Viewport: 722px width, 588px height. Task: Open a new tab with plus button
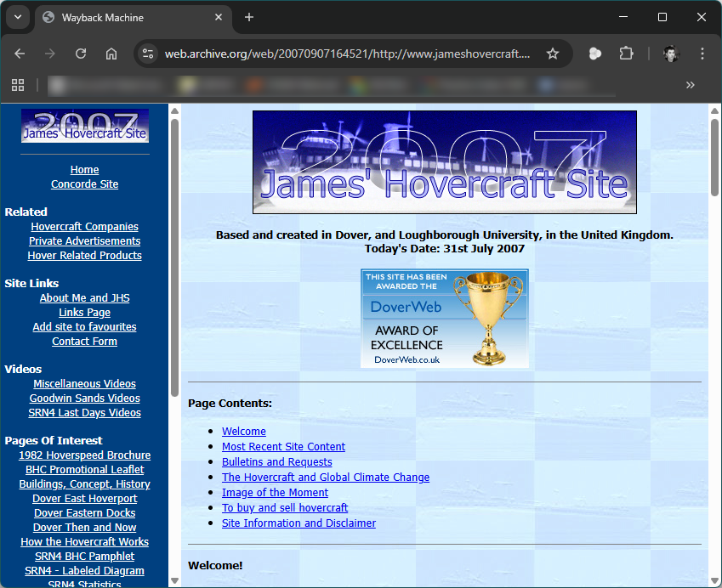pos(249,17)
